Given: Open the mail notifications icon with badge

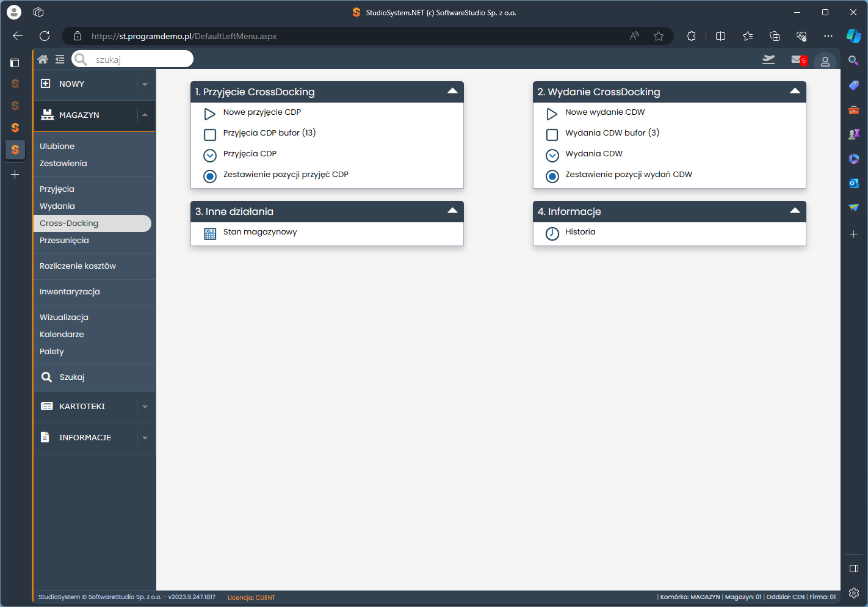Looking at the screenshot, I should [x=799, y=60].
